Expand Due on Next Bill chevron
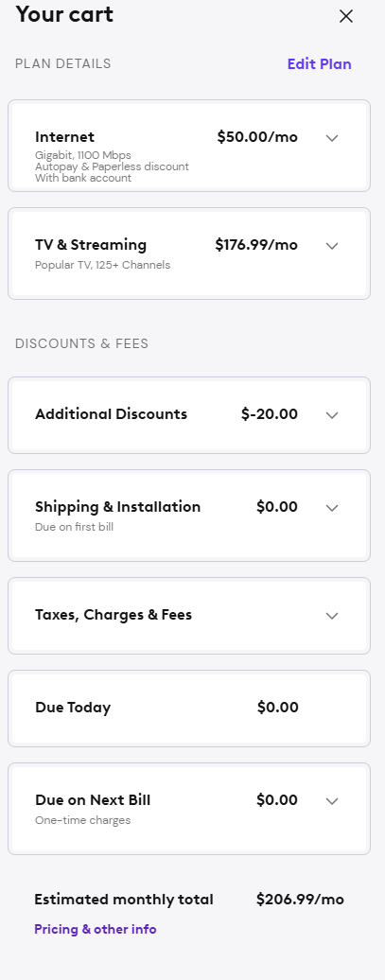Image resolution: width=385 pixels, height=980 pixels. click(x=332, y=801)
